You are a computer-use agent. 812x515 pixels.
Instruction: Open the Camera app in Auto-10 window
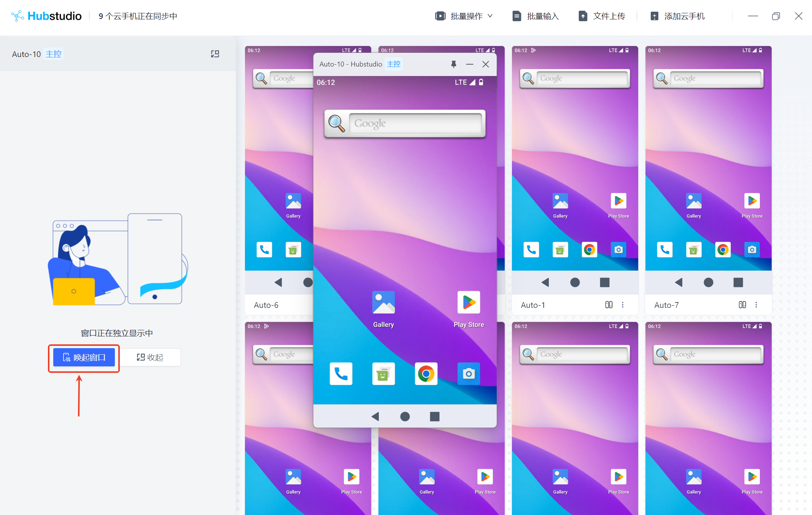tap(469, 374)
